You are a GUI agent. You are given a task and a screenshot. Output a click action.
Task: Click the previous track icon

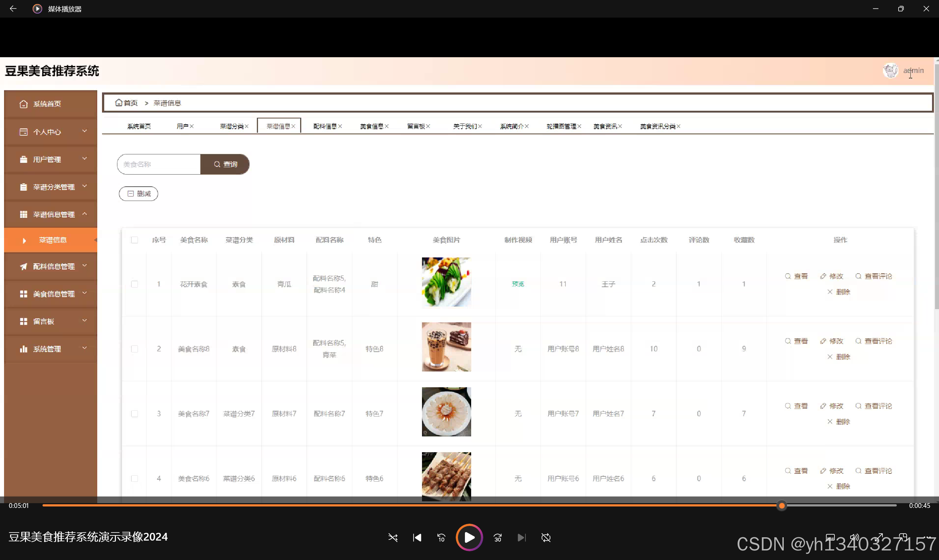coord(417,537)
